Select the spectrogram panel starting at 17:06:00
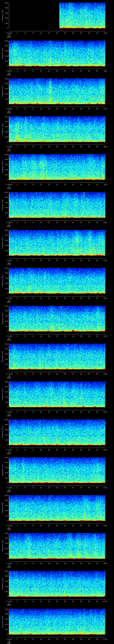The image size is (114, 644). pyautogui.click(x=57, y=91)
